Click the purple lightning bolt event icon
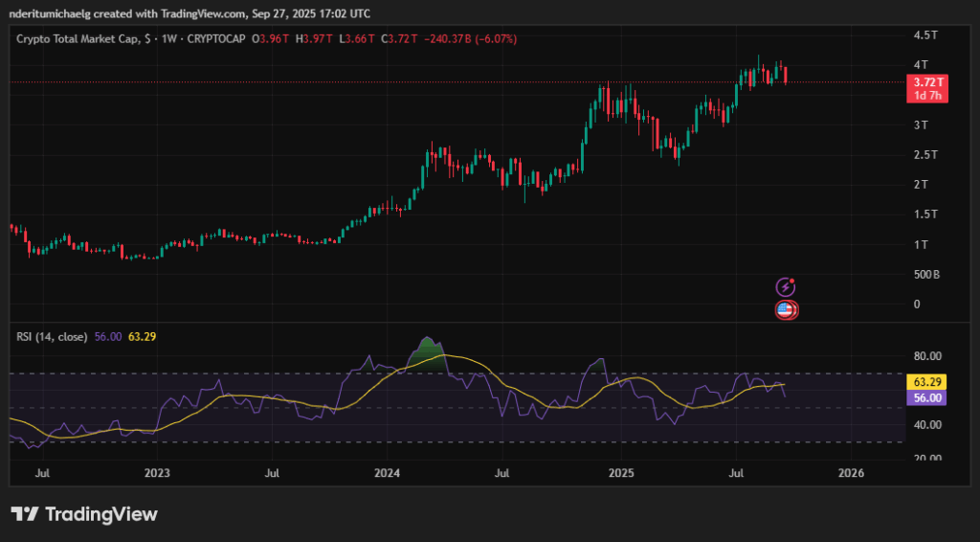980x542 pixels. [786, 286]
